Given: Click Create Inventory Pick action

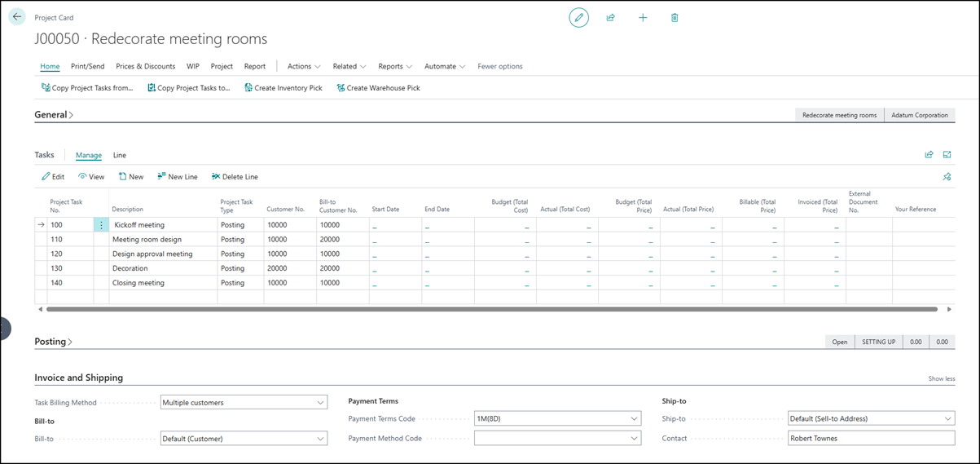Looking at the screenshot, I should [283, 88].
